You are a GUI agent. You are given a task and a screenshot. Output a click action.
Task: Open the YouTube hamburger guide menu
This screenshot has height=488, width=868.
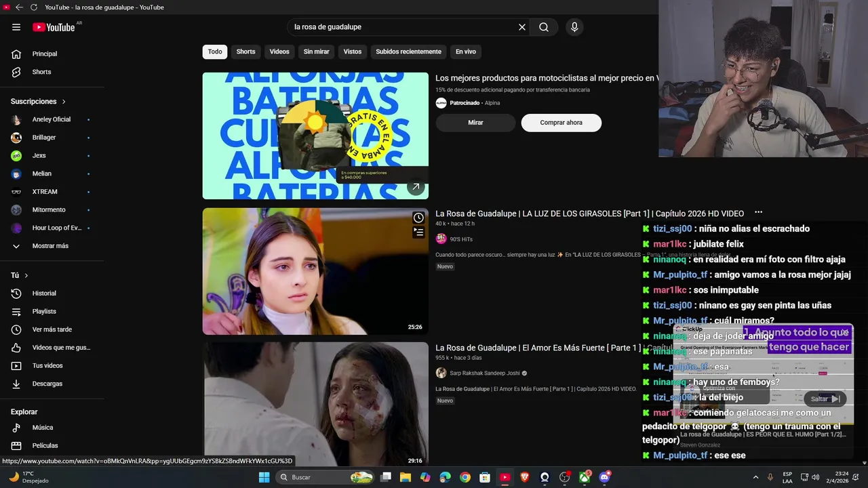pos(16,27)
